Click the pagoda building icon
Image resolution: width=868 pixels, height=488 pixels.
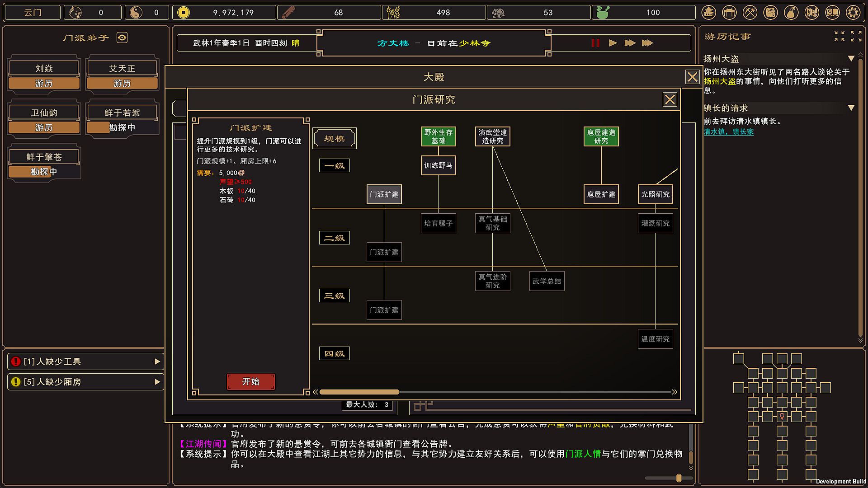pyautogui.click(x=709, y=13)
